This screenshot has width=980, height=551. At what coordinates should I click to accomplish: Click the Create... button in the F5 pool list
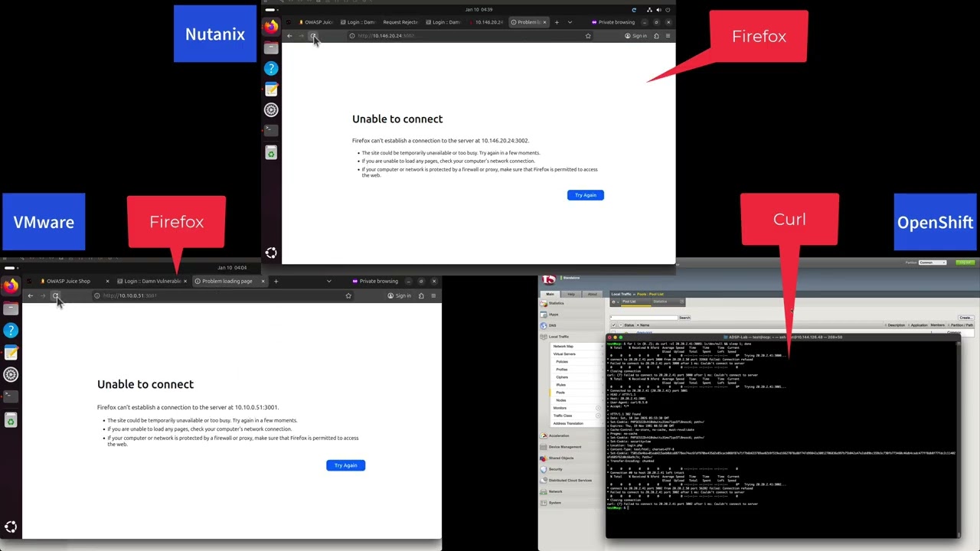click(965, 318)
